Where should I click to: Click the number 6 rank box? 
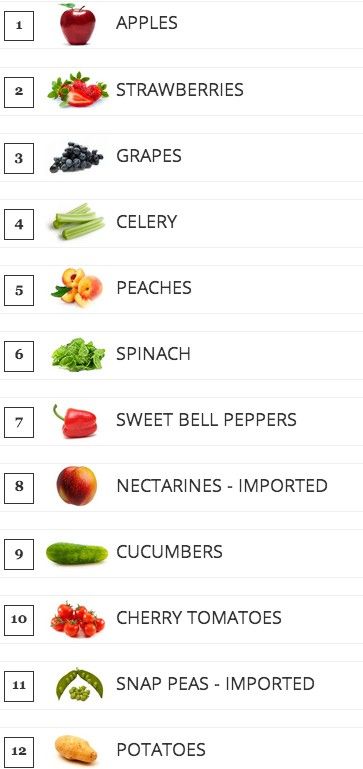pyautogui.click(x=19, y=356)
